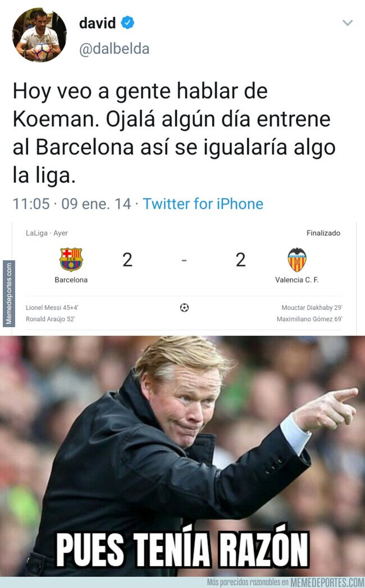
Task: Select the Valencia C. F. team name
Action: [x=297, y=280]
